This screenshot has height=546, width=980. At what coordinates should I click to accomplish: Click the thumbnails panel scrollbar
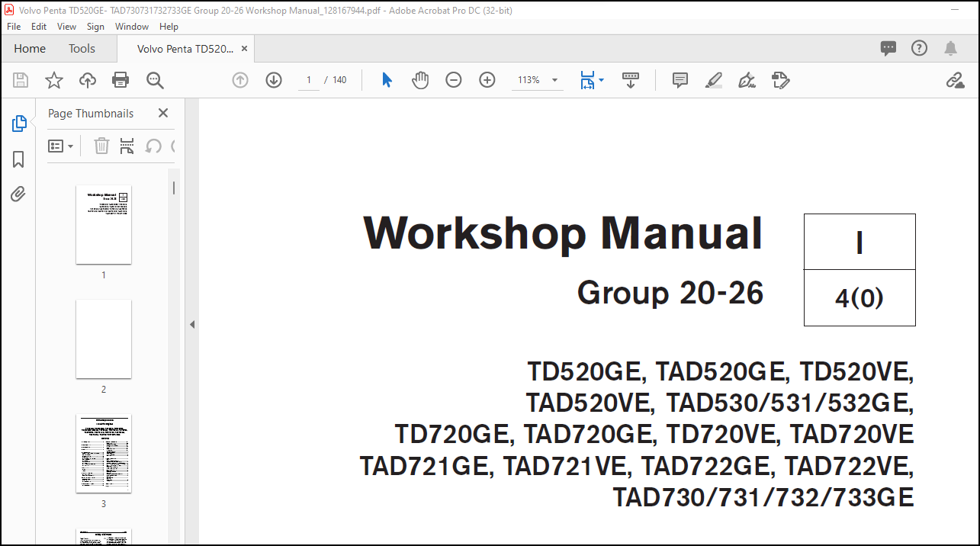point(174,188)
